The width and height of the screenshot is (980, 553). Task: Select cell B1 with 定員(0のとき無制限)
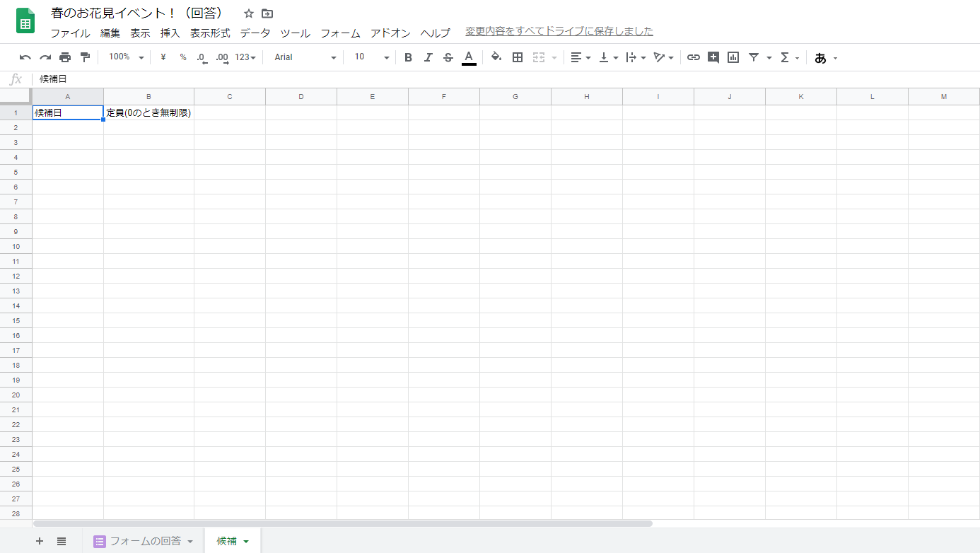tap(148, 112)
